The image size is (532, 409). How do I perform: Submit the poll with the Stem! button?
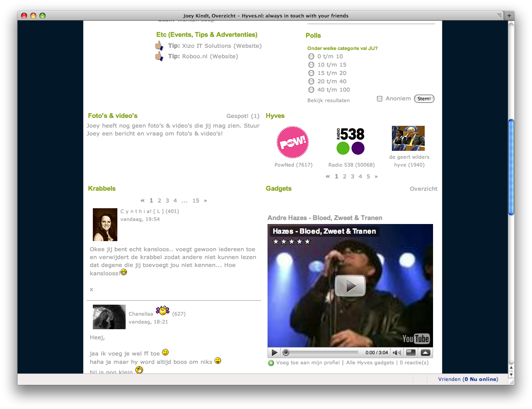click(424, 99)
